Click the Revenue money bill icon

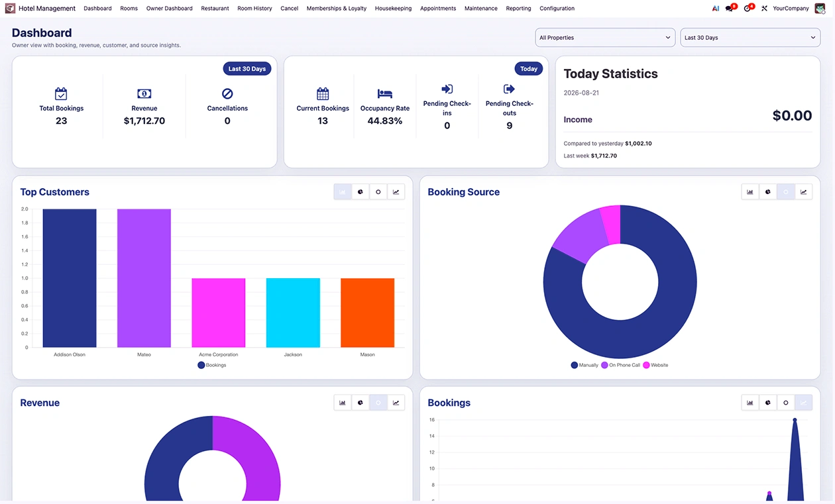click(x=144, y=94)
